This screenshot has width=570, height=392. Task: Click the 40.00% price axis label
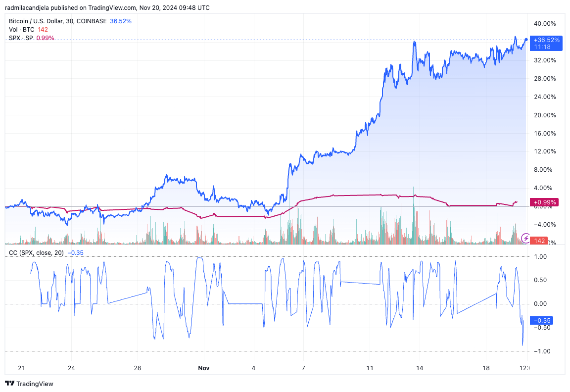pyautogui.click(x=545, y=24)
